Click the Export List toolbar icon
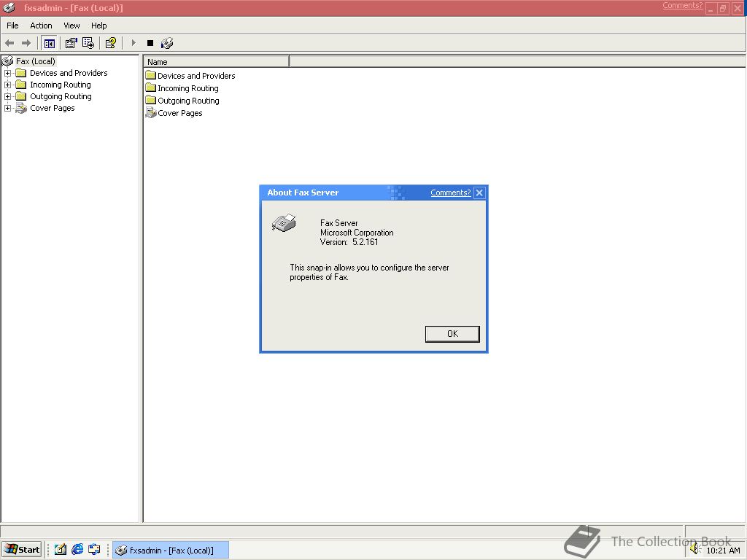The height and width of the screenshot is (560, 747). [88, 43]
